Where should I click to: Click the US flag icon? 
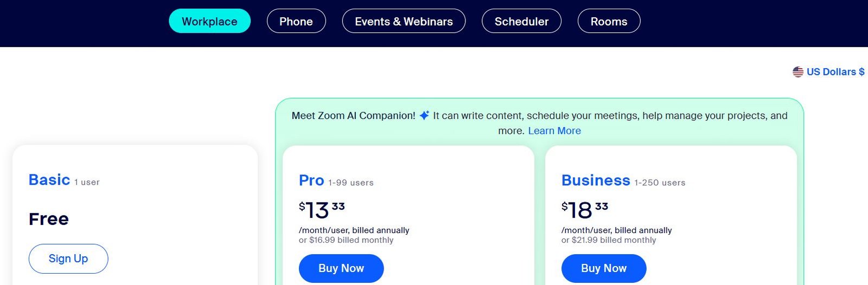coord(797,72)
